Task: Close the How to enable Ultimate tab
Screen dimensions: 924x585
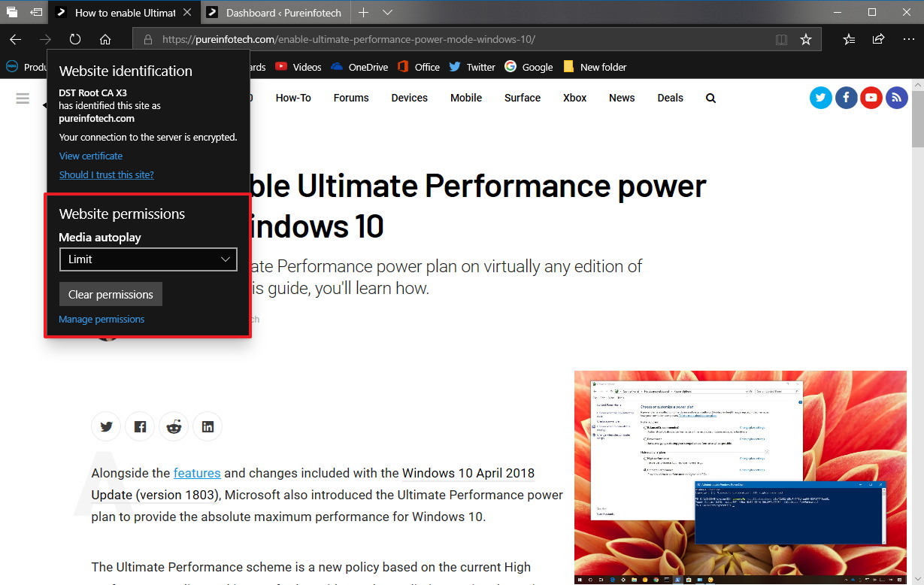Action: click(187, 13)
